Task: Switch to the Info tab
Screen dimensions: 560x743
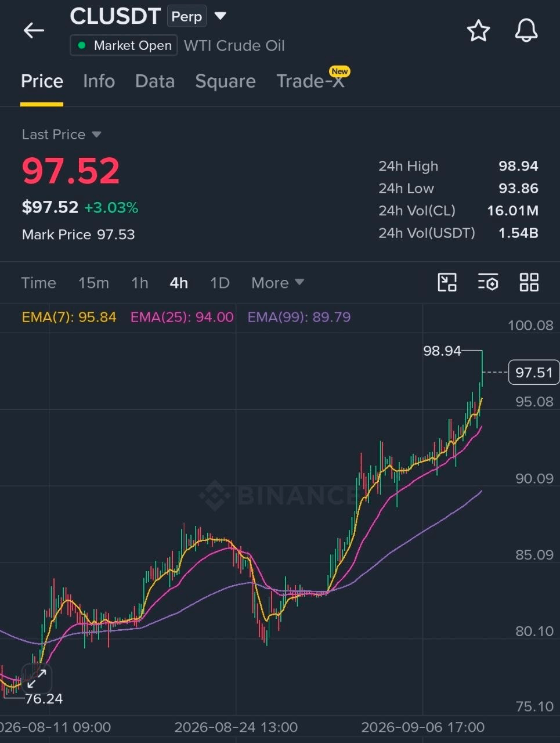Action: (99, 81)
